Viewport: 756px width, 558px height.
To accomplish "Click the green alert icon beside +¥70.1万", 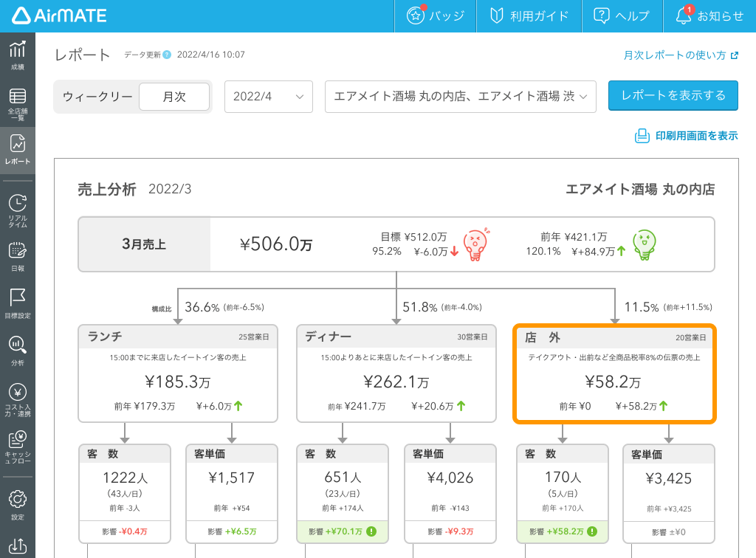I will pos(371,531).
